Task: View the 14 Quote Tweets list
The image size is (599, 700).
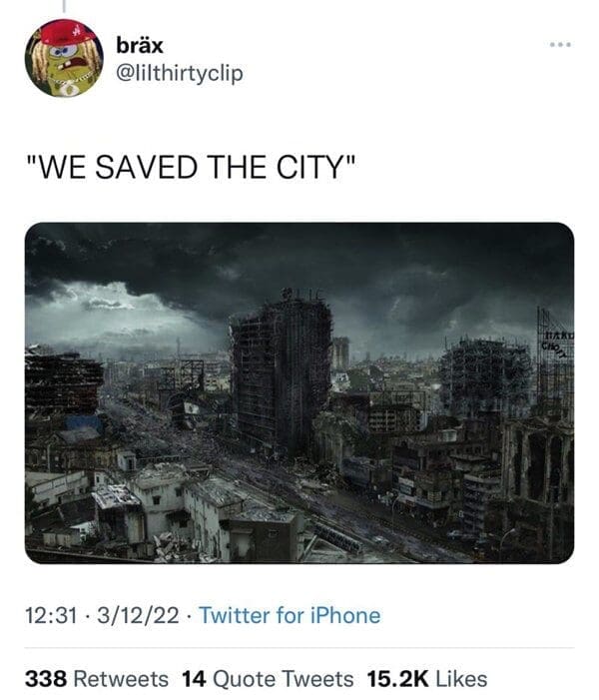Action: [x=268, y=679]
